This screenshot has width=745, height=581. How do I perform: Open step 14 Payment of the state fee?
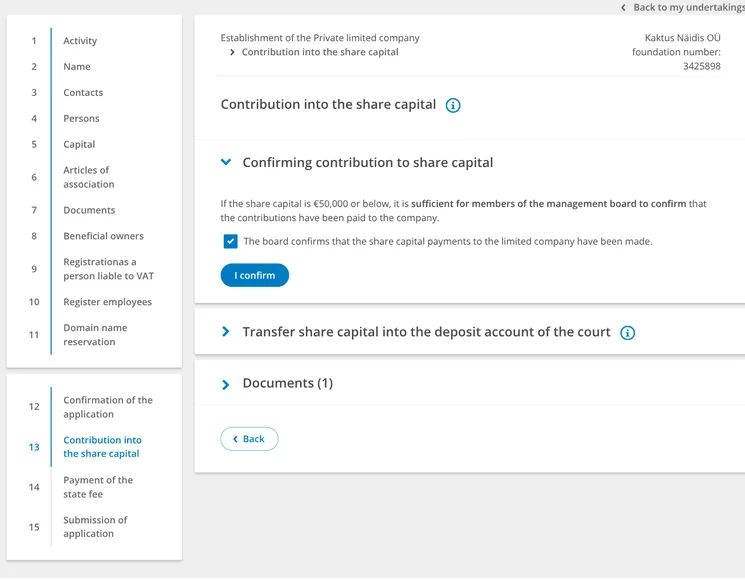point(98,487)
